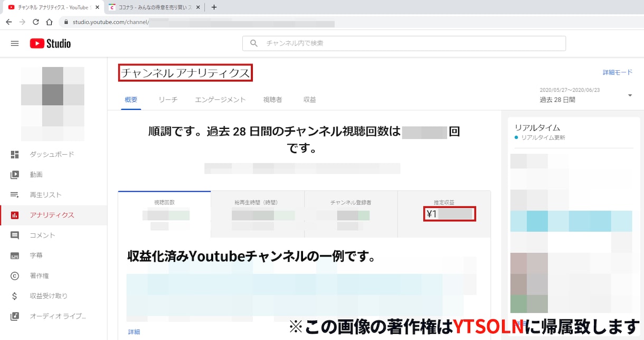
Task: Click the リアルタイム更新 status text
Action: tap(543, 137)
